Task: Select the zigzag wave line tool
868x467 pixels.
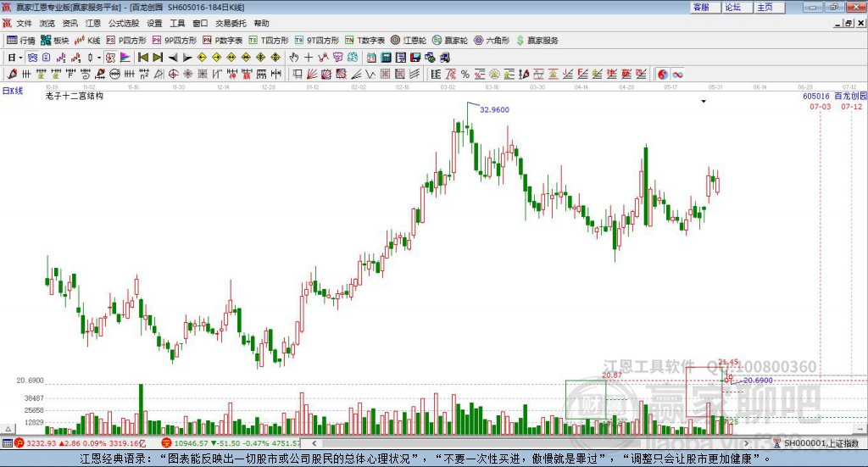Action: click(370, 74)
